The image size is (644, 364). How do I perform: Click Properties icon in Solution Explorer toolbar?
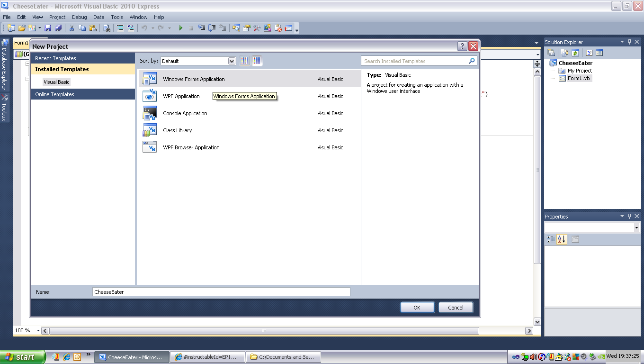[x=551, y=53]
